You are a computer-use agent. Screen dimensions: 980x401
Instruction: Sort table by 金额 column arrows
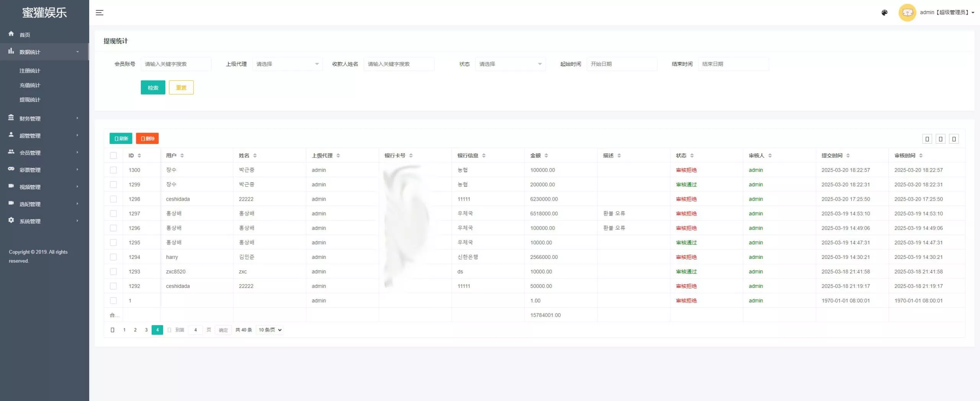pyautogui.click(x=546, y=155)
